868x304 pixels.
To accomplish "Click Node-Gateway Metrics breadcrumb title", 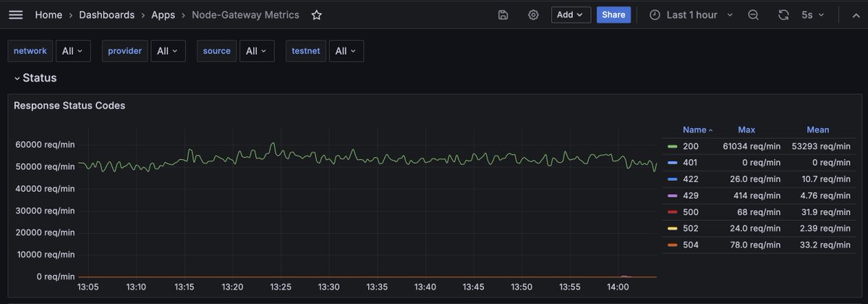I will (x=245, y=14).
